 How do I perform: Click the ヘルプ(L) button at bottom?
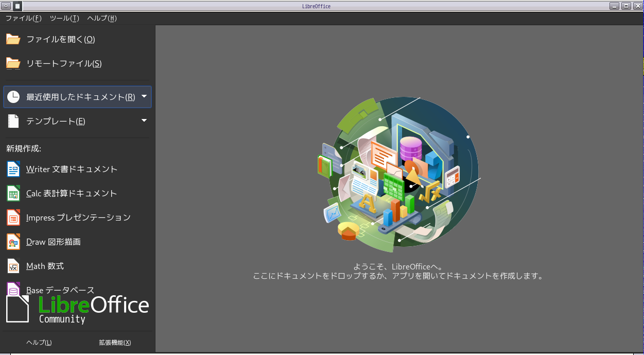tap(39, 343)
